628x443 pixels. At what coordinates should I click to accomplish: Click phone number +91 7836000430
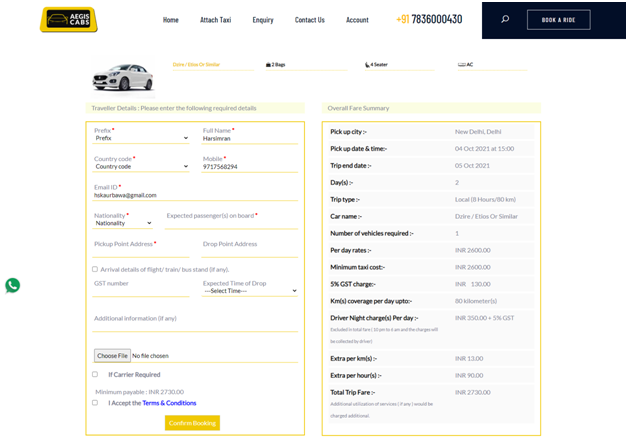(429, 19)
